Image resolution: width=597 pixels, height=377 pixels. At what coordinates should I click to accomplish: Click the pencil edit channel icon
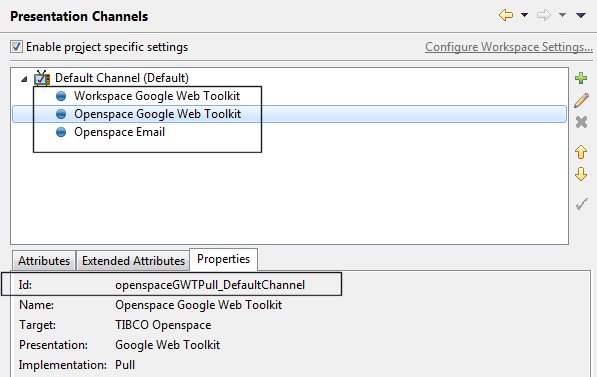581,100
